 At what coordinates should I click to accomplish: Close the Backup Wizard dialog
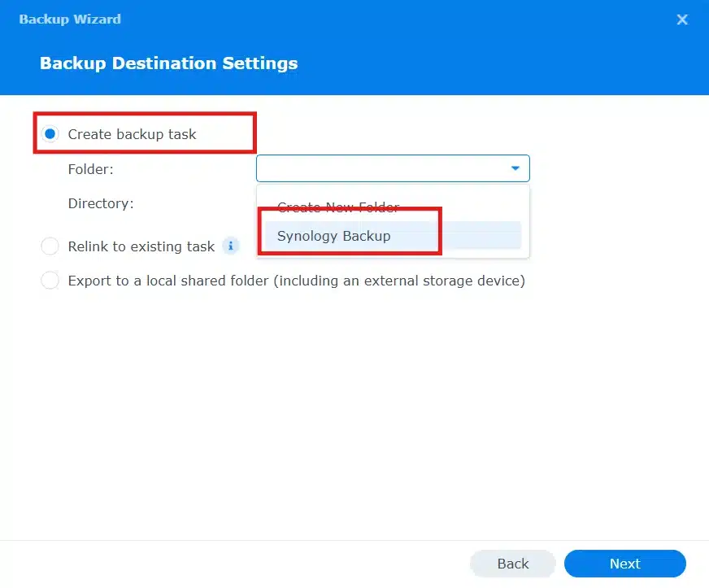point(682,20)
